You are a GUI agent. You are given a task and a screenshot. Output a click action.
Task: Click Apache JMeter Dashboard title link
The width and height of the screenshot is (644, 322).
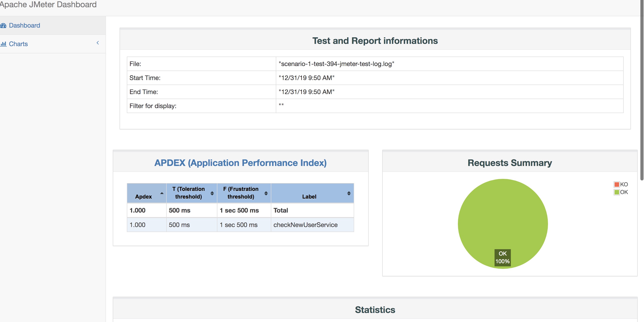(x=48, y=5)
